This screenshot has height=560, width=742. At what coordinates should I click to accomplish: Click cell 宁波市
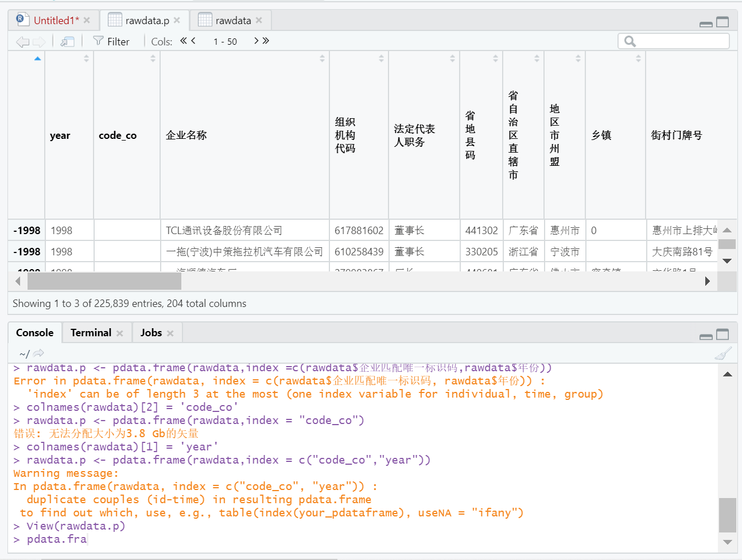click(x=565, y=251)
